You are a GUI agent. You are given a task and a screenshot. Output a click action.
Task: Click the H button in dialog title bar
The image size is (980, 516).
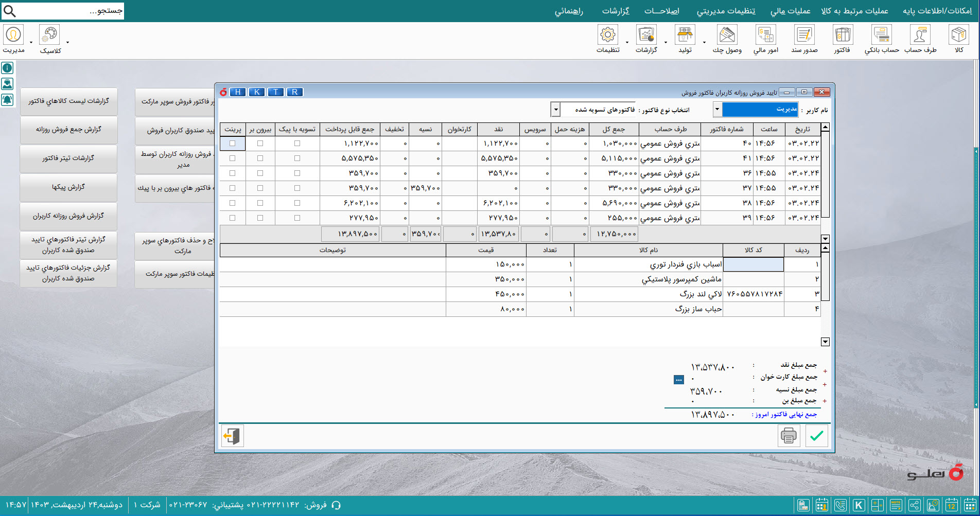point(238,92)
